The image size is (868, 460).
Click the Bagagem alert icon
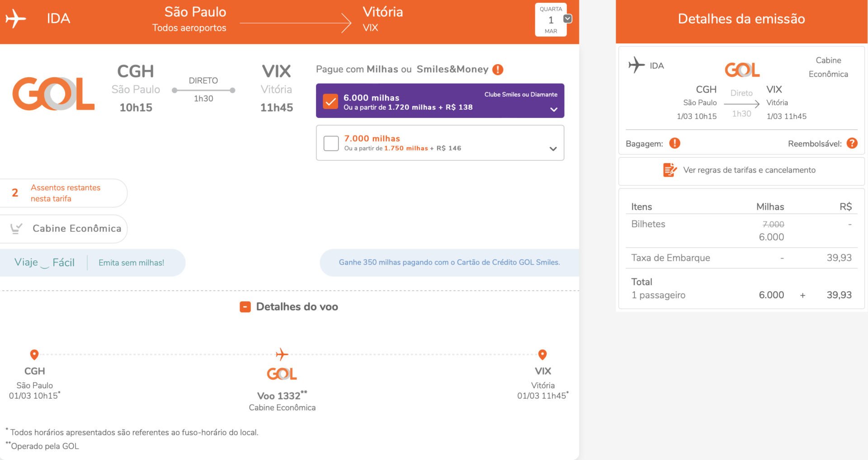[x=675, y=143]
